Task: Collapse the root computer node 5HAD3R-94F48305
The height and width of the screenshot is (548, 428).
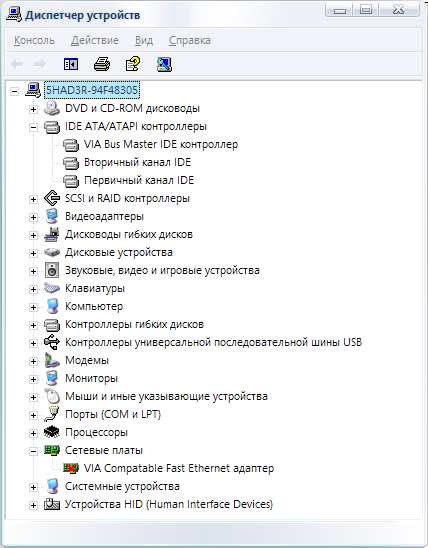Action: coord(14,91)
